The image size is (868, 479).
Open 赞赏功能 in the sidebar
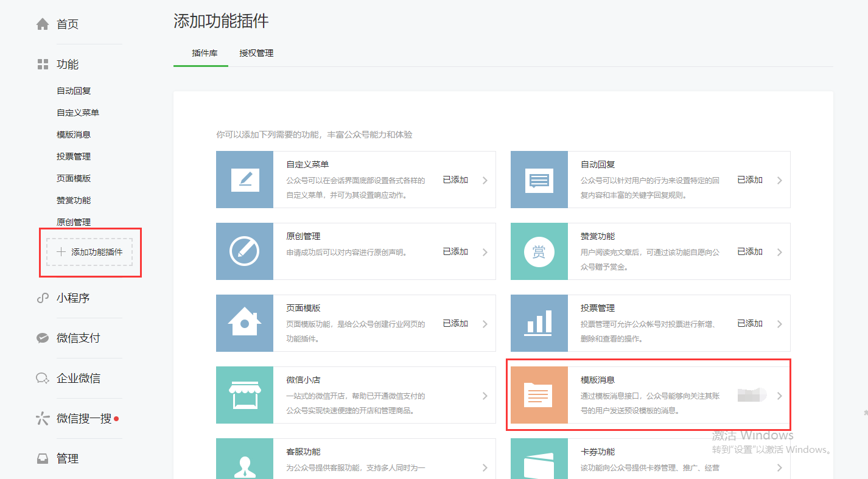pos(74,200)
